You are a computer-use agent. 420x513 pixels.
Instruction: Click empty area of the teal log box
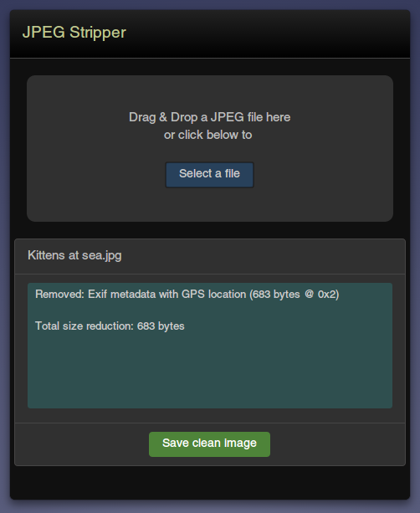pyautogui.click(x=209, y=373)
